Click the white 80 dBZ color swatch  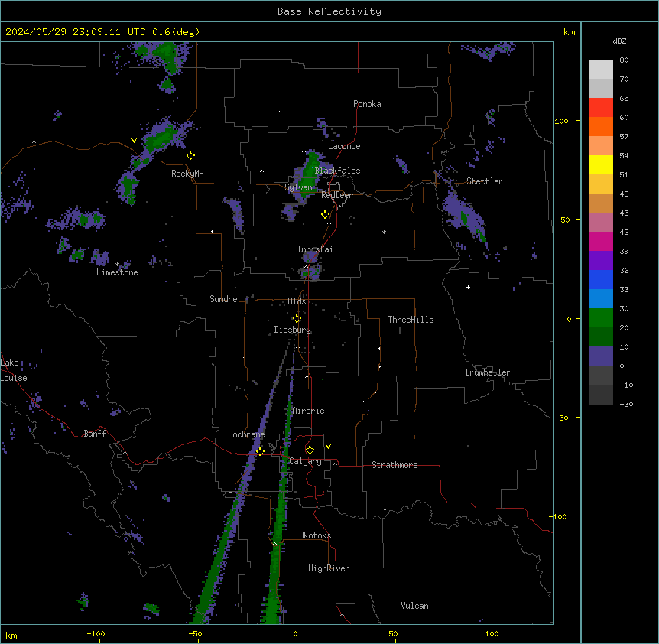click(x=601, y=70)
